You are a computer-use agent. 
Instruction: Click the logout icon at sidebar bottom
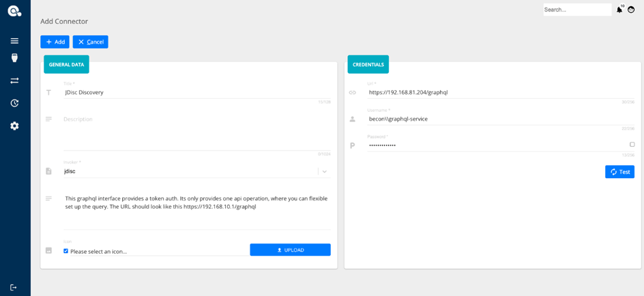pos(14,287)
